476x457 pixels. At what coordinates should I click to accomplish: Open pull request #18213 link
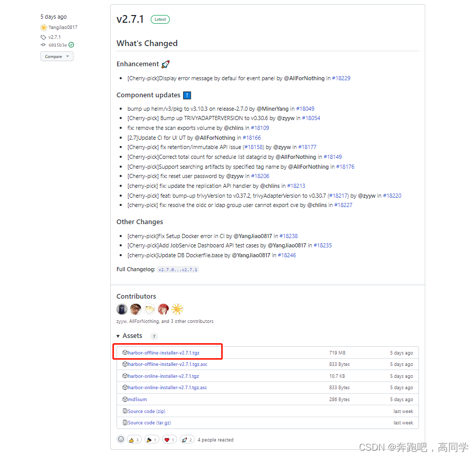296,186
